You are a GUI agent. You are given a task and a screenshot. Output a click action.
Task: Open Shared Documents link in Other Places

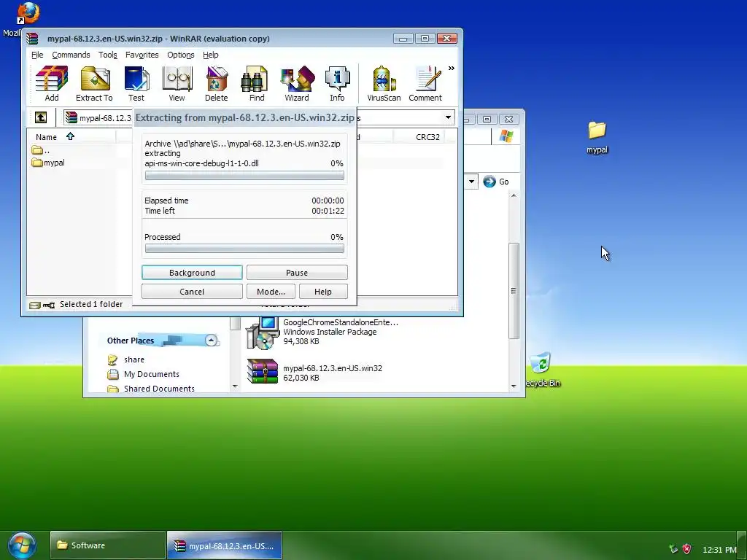pyautogui.click(x=159, y=389)
